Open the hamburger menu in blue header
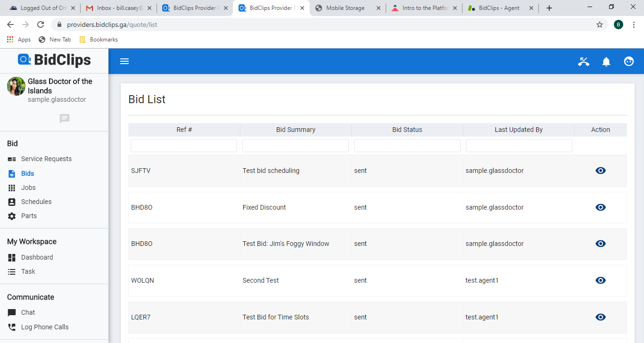644x343 pixels. (x=124, y=61)
